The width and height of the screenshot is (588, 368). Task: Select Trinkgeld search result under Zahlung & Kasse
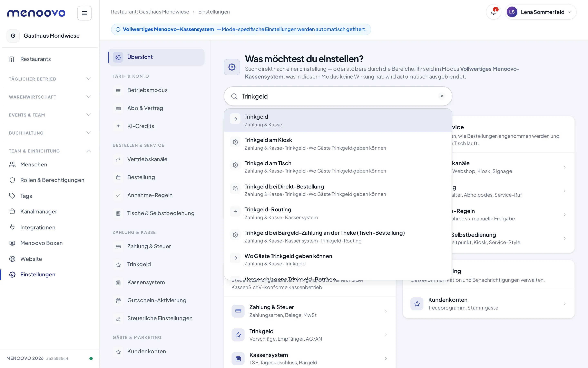pos(338,120)
